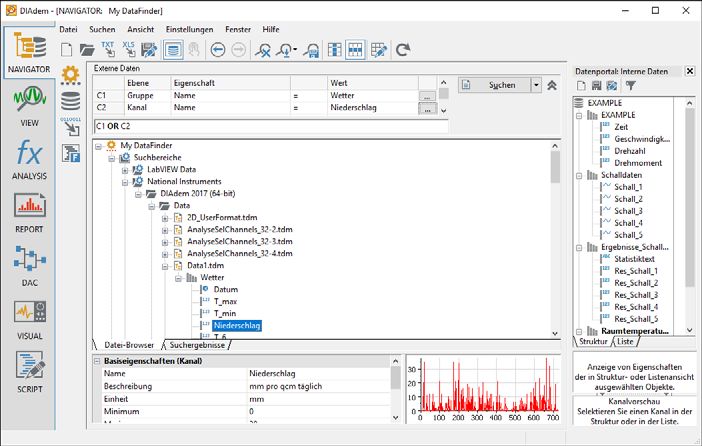Select 'AnalyseSelChannels_32-3.tdm' file
The height and width of the screenshot is (446, 702).
coord(240,242)
